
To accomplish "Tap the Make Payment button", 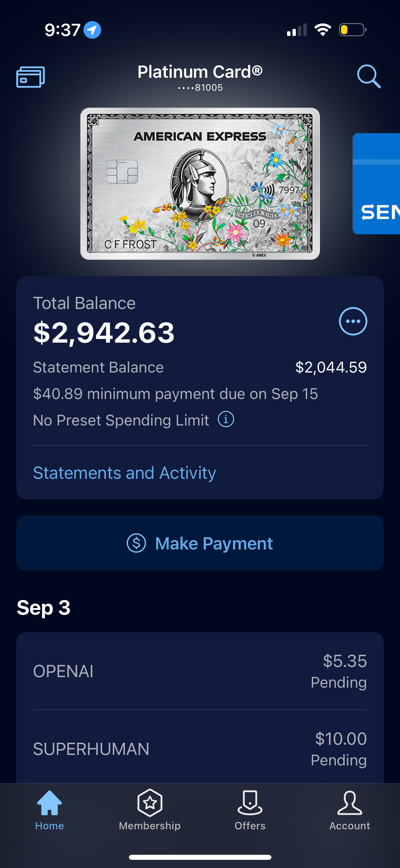I will (200, 543).
